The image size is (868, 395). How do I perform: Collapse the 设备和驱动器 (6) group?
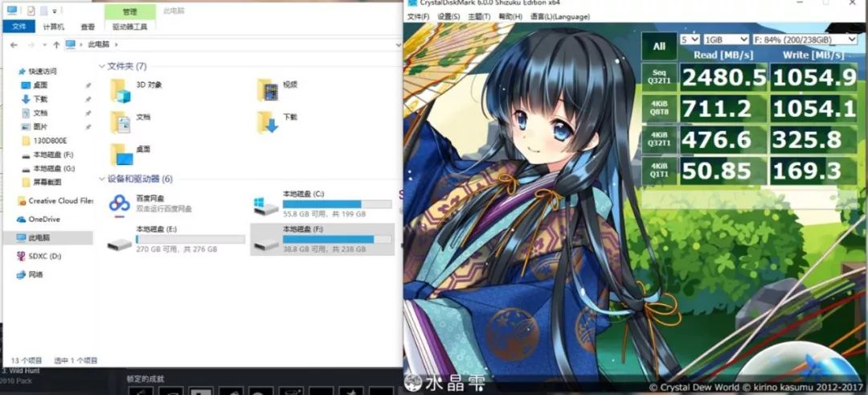[102, 179]
